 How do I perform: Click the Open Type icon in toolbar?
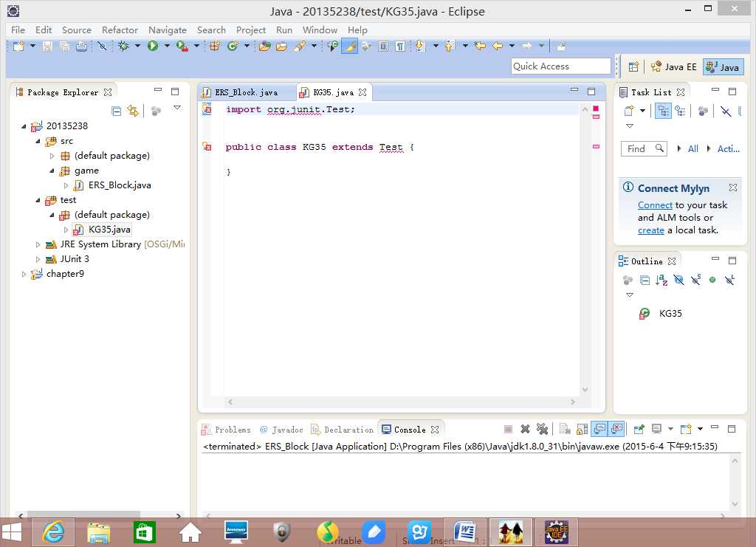pos(264,47)
